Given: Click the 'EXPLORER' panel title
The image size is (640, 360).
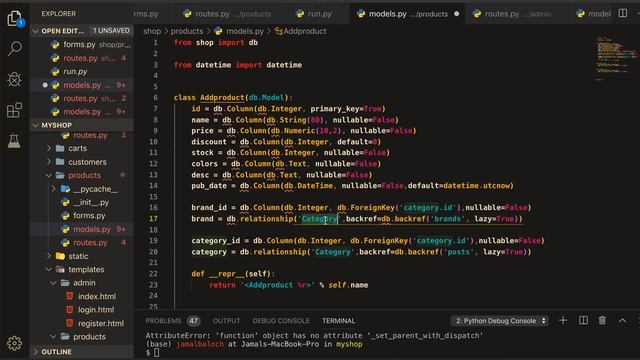Looking at the screenshot, I should [x=58, y=13].
